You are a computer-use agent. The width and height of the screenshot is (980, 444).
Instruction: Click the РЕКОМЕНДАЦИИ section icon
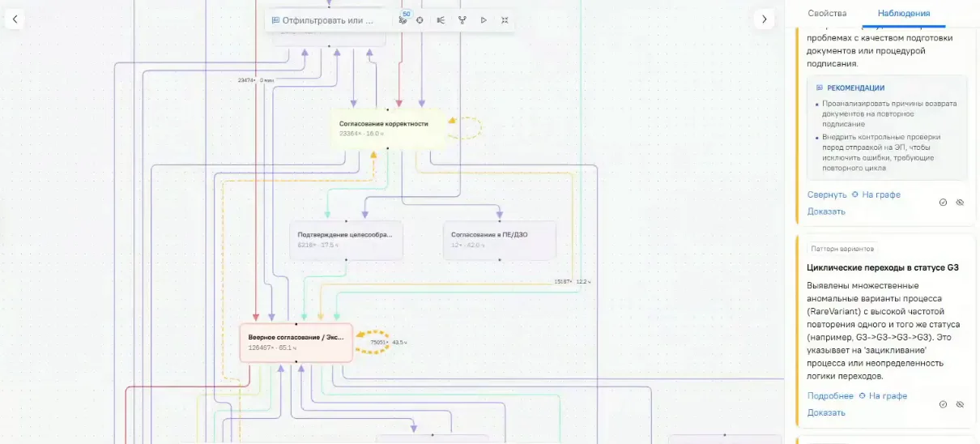coord(819,88)
